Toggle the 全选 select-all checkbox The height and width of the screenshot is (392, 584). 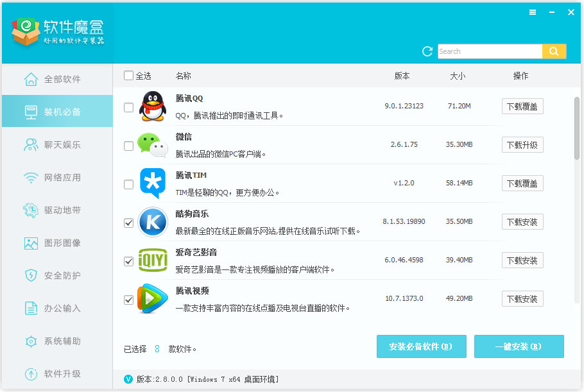click(x=128, y=76)
